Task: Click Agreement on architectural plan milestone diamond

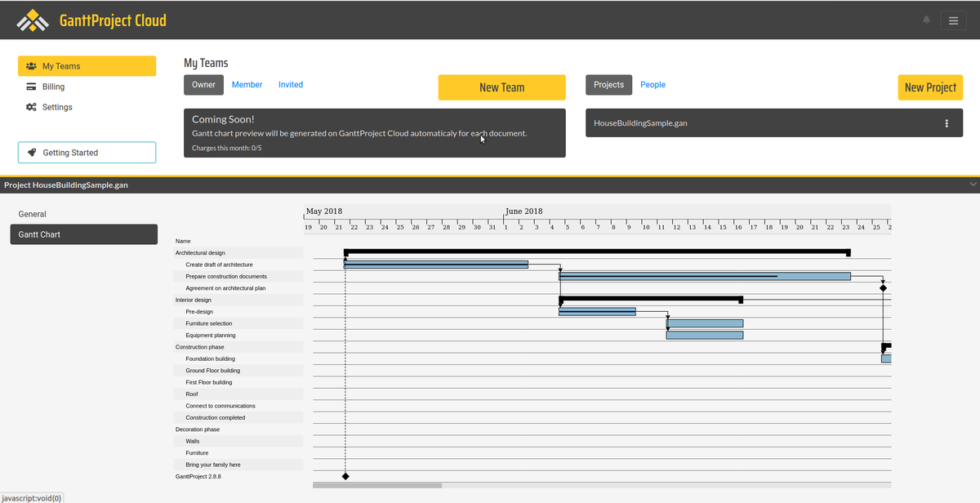Action: pos(883,288)
